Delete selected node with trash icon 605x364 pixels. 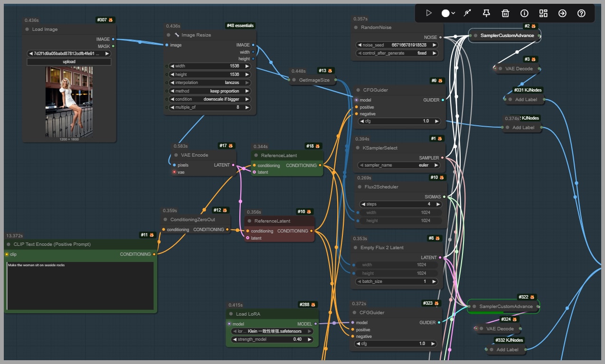tap(505, 13)
